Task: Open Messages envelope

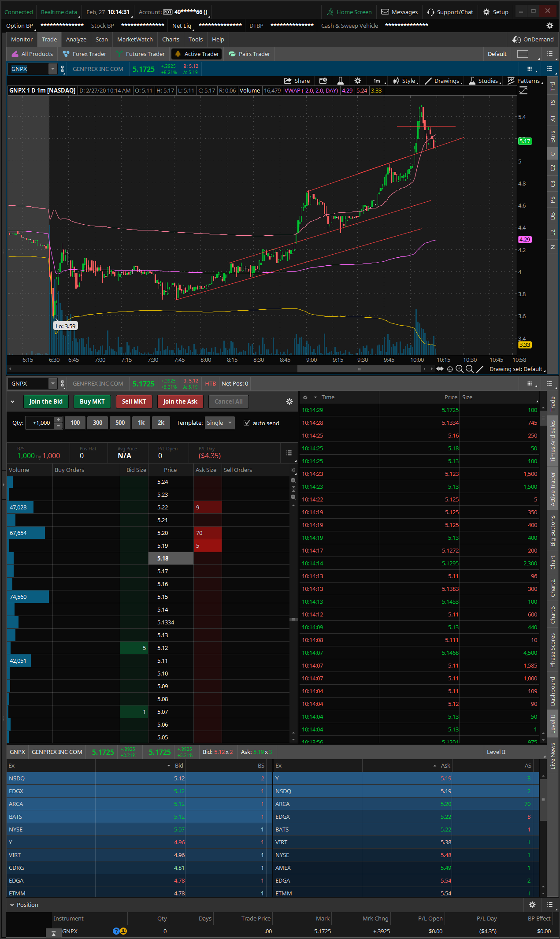Action: point(399,12)
